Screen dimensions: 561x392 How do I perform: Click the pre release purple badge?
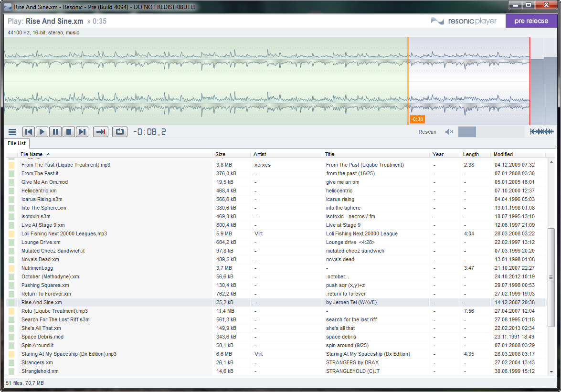(x=531, y=21)
